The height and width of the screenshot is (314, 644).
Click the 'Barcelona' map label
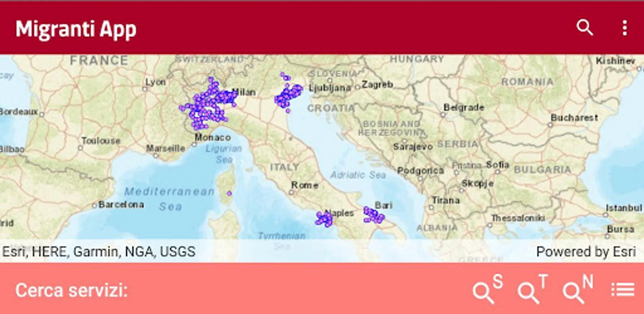pyautogui.click(x=121, y=204)
